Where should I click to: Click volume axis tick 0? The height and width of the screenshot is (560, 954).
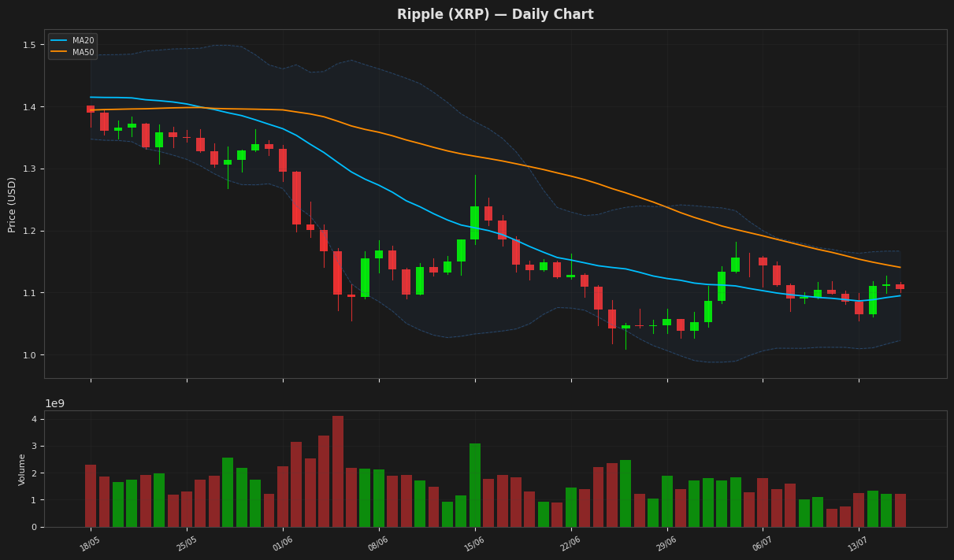click(34, 528)
